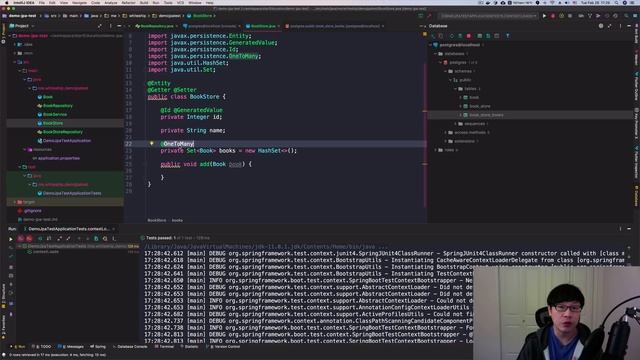Expand the sequences folder in Database tree
Screen dimensions: 640x360
coord(456,124)
